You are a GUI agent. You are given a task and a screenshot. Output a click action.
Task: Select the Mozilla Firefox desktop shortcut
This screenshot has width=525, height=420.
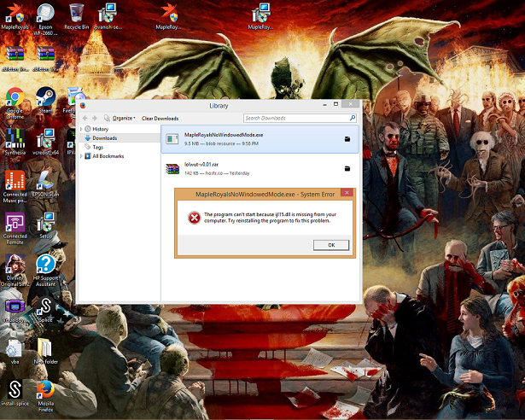coord(45,396)
